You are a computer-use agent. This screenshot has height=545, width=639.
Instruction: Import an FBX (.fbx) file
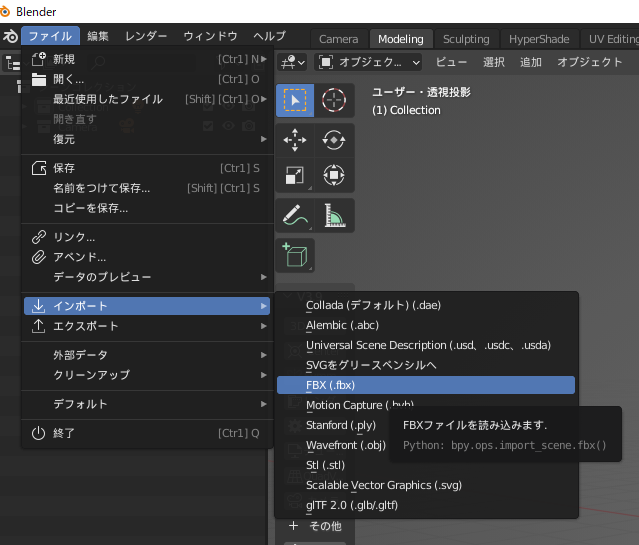click(425, 385)
